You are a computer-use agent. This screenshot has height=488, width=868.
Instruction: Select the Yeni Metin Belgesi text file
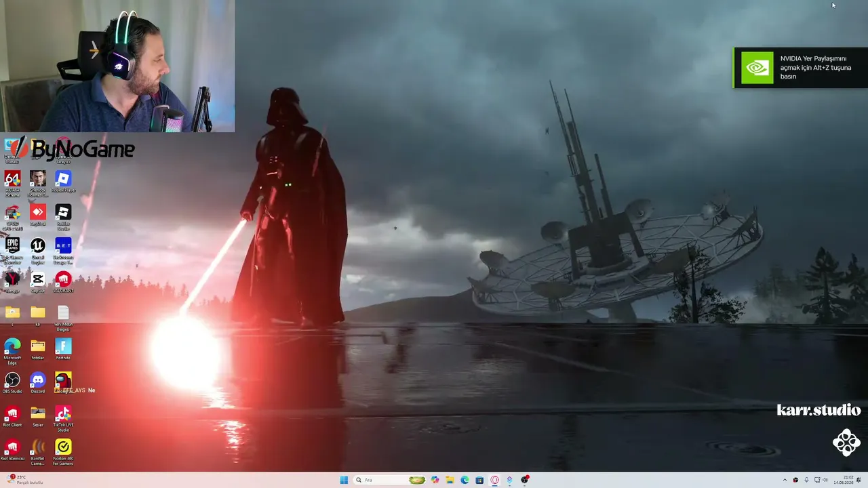[63, 318]
